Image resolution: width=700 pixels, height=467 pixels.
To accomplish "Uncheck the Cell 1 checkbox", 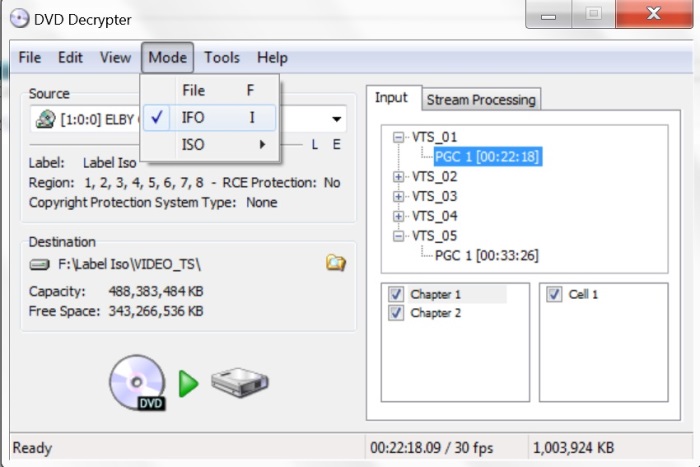I will point(554,294).
